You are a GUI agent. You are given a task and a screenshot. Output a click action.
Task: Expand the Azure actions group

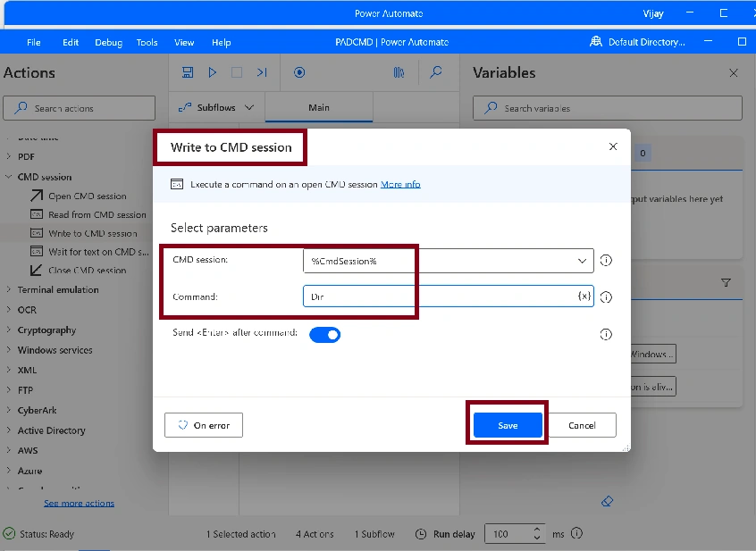coord(8,470)
